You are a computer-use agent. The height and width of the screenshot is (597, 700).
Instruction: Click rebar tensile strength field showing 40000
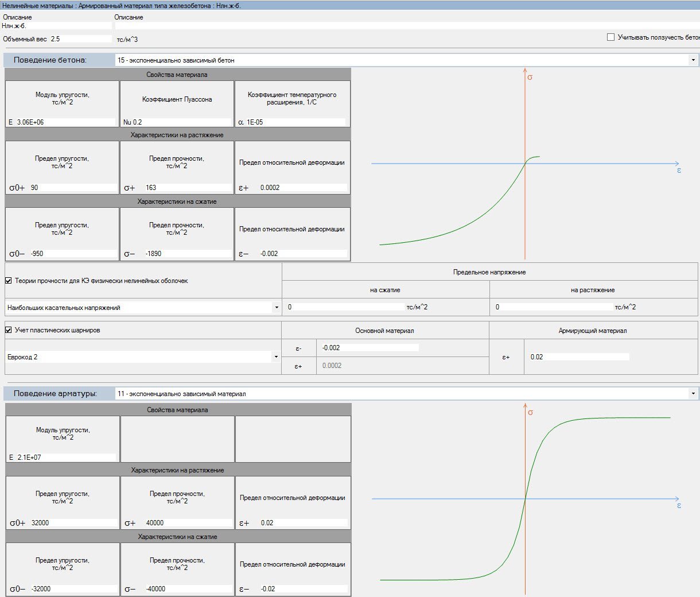click(188, 523)
